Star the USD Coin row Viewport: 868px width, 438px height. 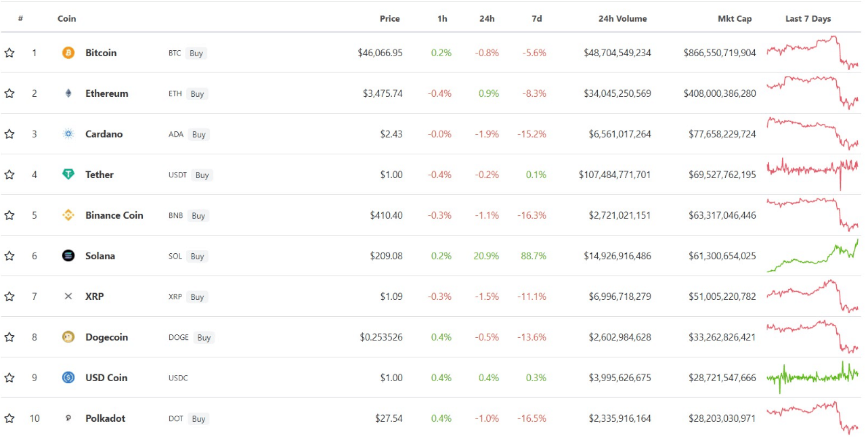[x=9, y=378]
